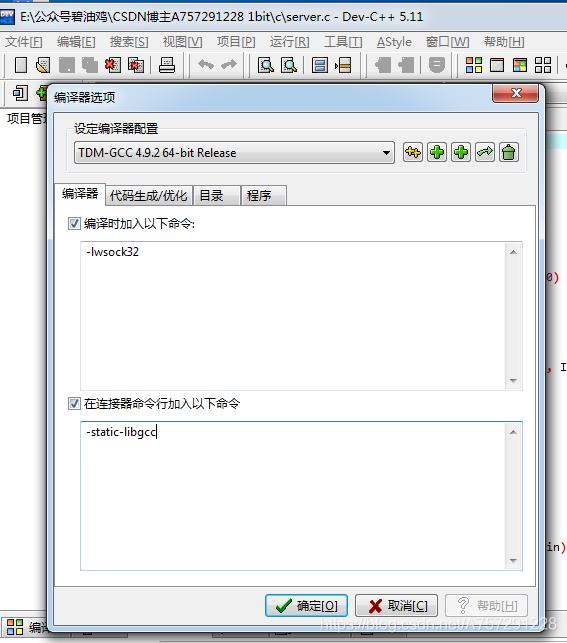Run the program with the window icon
Screen dimensions: 567x643
click(497, 65)
